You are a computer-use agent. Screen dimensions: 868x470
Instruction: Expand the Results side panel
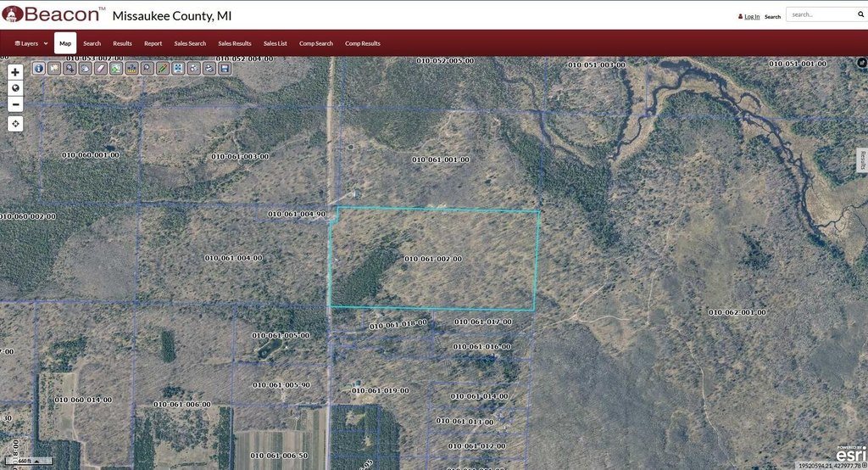point(862,160)
